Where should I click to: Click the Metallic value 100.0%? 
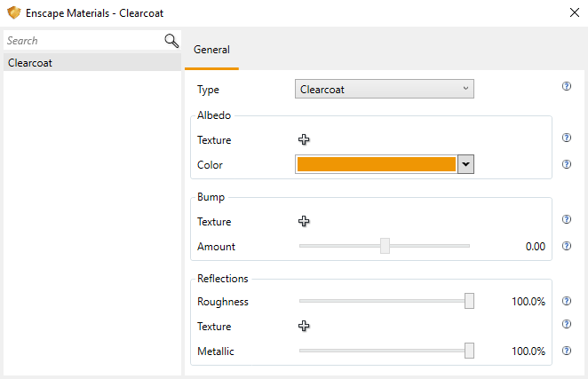[x=528, y=351]
